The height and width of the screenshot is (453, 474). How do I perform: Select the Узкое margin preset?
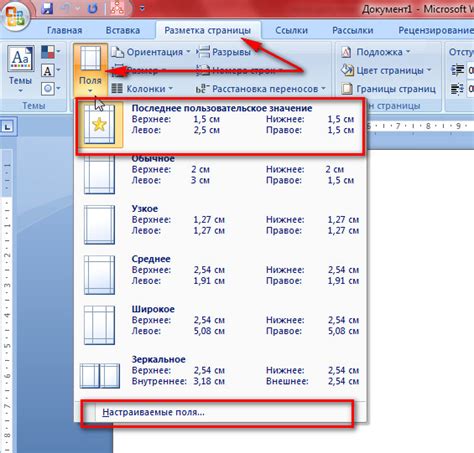(x=221, y=224)
